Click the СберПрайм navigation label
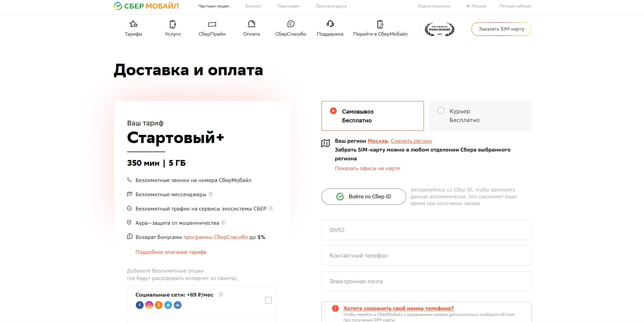The image size is (644, 322). pos(212,34)
